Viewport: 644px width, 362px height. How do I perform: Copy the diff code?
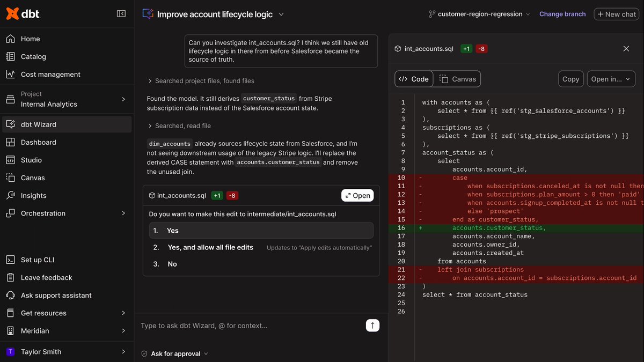[x=570, y=79]
